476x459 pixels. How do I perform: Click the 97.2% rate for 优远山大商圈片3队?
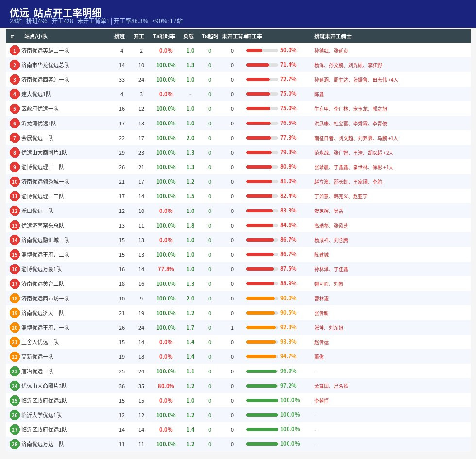288,386
